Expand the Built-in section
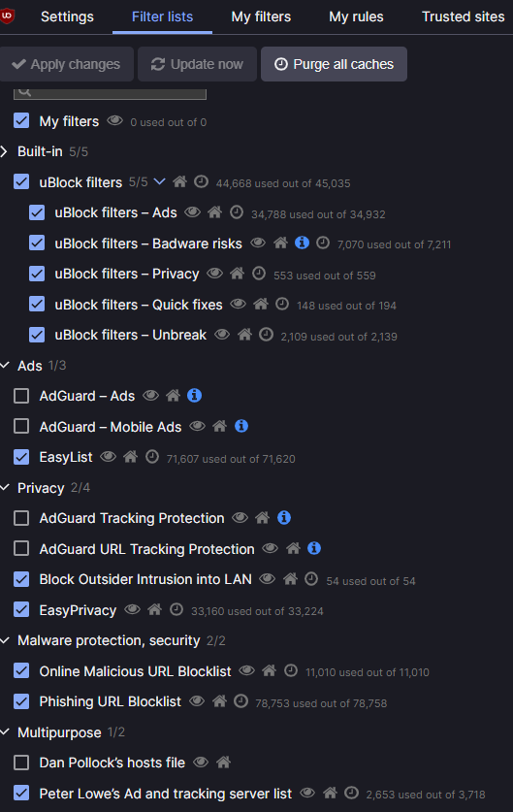513x812 pixels. point(4,151)
